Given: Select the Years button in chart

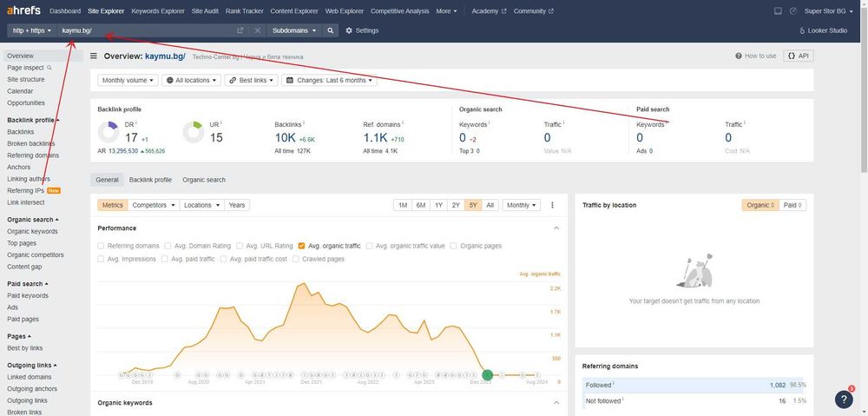Looking at the screenshot, I should point(236,205).
